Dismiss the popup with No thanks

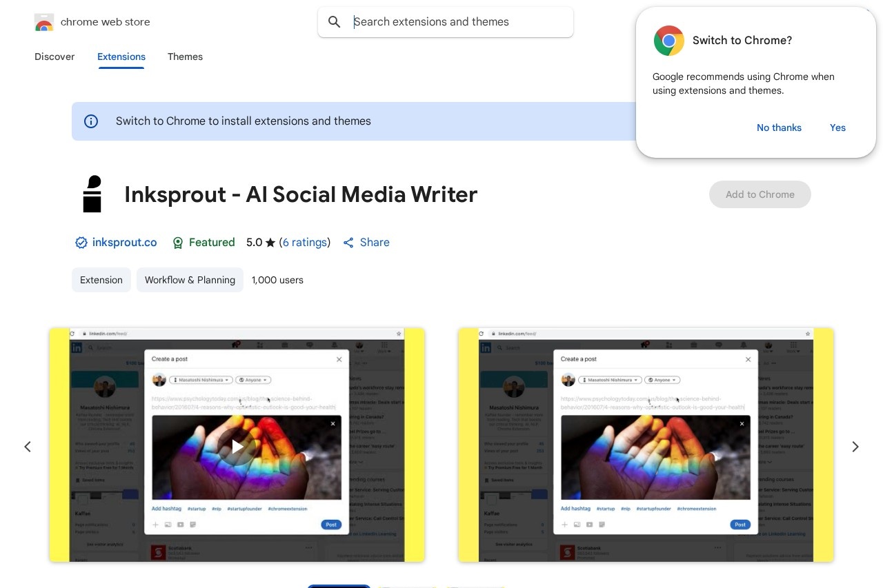pyautogui.click(x=779, y=128)
